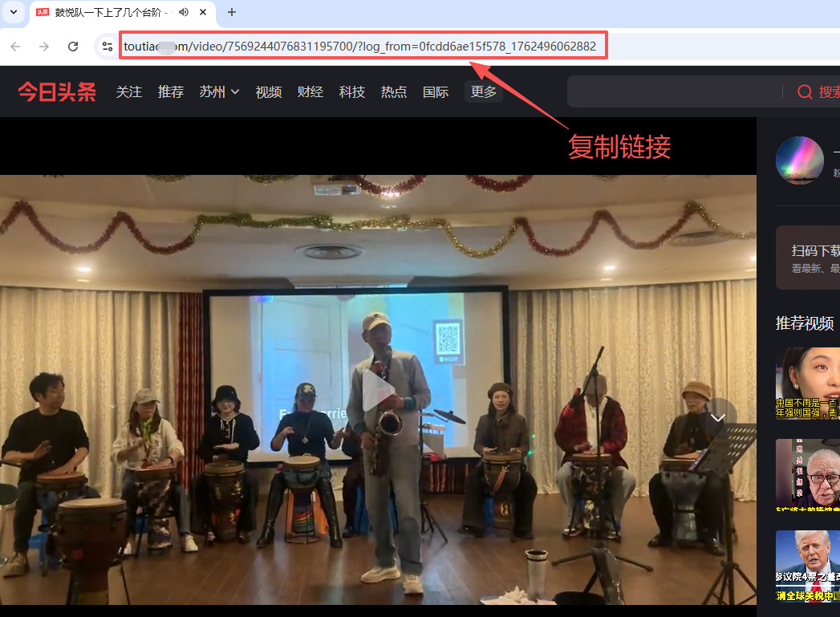Expand the 苏州 city dropdown
This screenshot has width=840, height=617.
pyautogui.click(x=219, y=92)
